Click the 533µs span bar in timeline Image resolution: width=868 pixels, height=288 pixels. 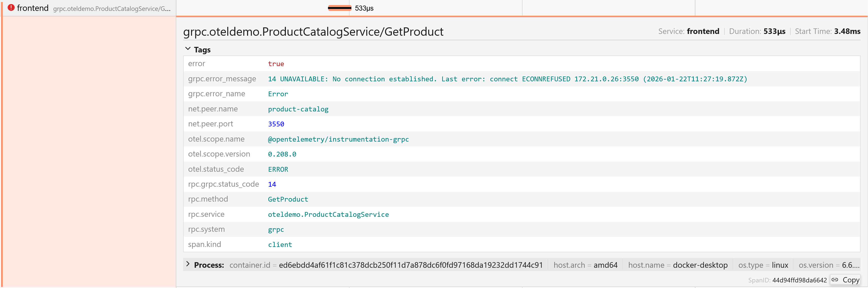coord(340,8)
